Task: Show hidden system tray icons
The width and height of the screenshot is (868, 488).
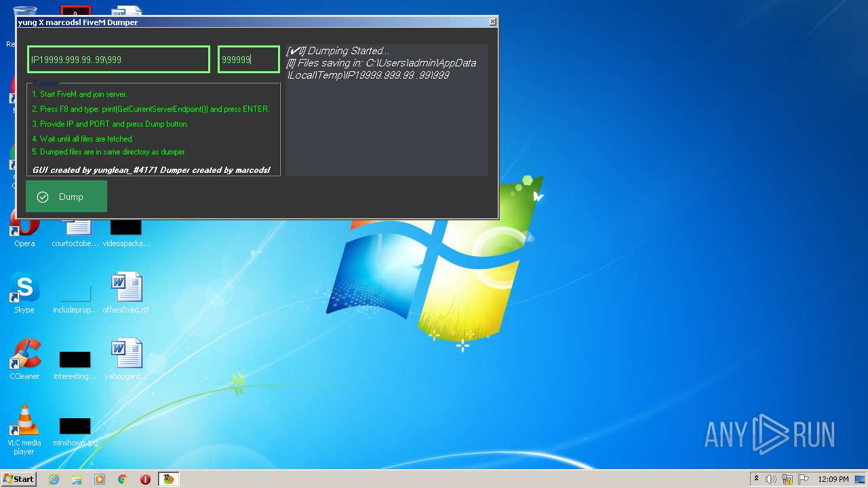Action: click(x=756, y=479)
